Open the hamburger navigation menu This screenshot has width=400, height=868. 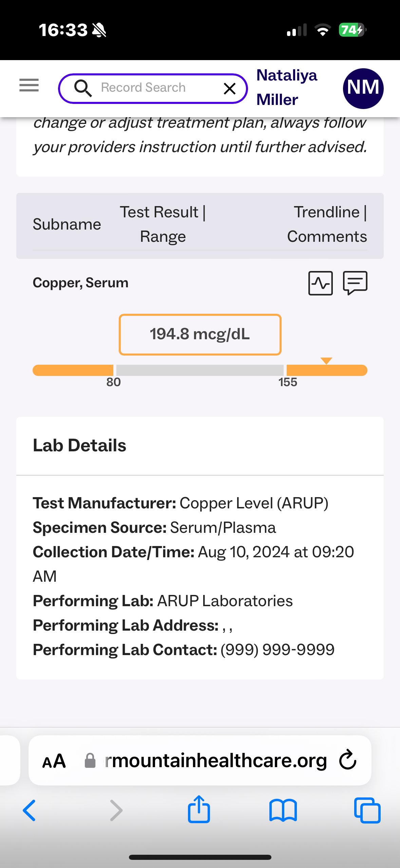(x=29, y=85)
